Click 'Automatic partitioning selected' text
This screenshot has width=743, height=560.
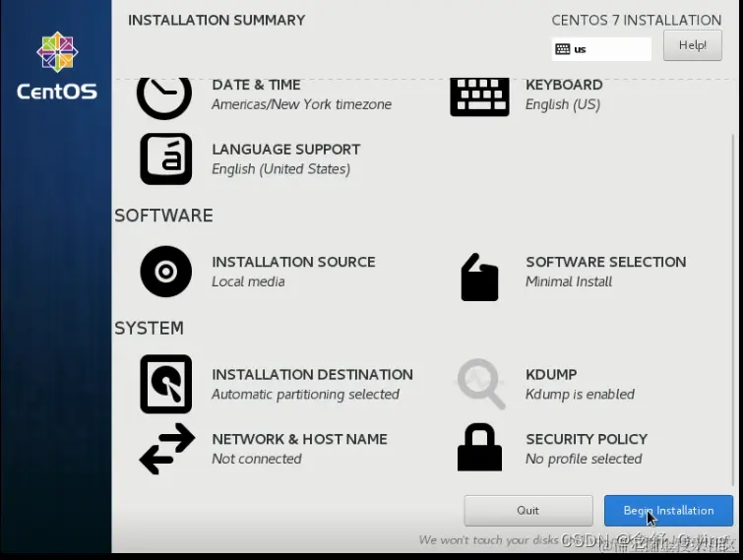[306, 395]
